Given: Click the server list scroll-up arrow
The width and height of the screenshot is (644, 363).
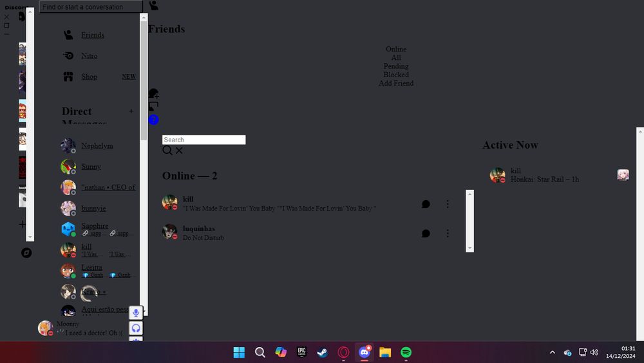Looking at the screenshot, I should (30, 12).
